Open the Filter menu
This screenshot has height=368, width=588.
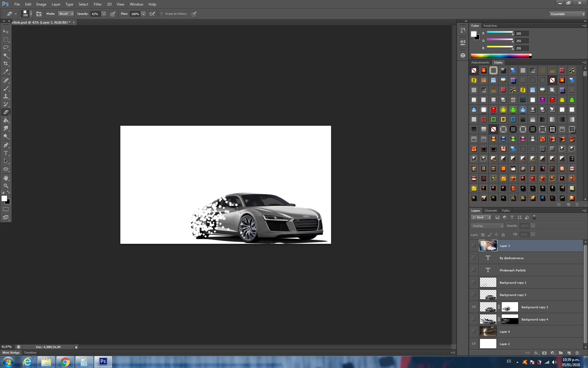(x=97, y=4)
